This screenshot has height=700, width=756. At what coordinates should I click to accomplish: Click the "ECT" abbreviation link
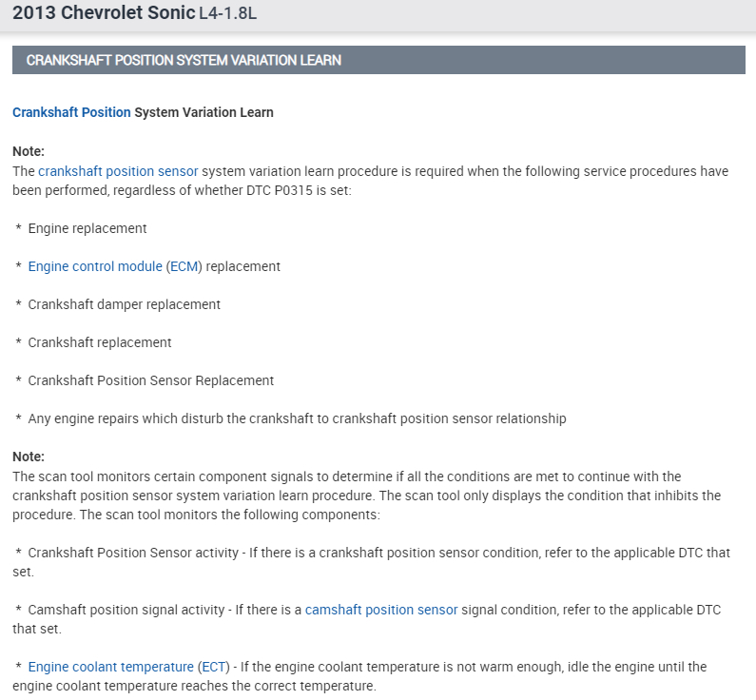pos(213,667)
